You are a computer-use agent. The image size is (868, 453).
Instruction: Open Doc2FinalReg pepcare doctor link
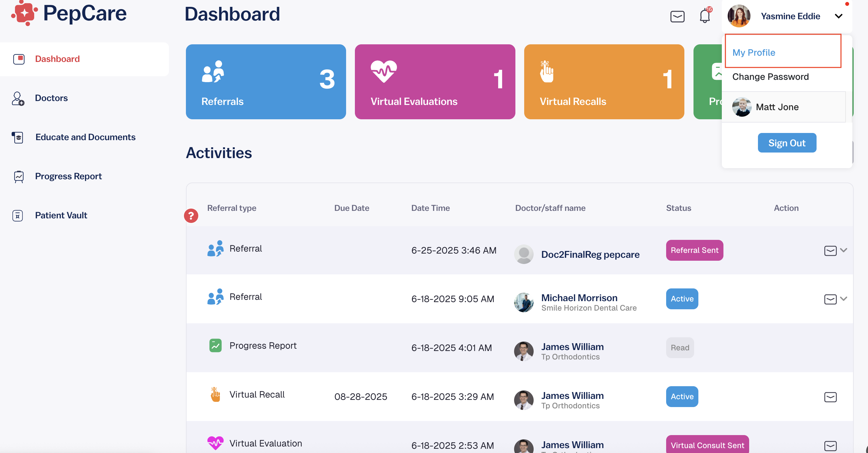tap(590, 254)
